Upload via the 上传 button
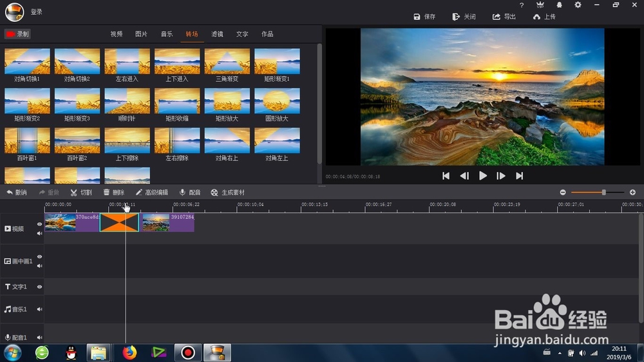This screenshot has width=644, height=362. click(544, 17)
